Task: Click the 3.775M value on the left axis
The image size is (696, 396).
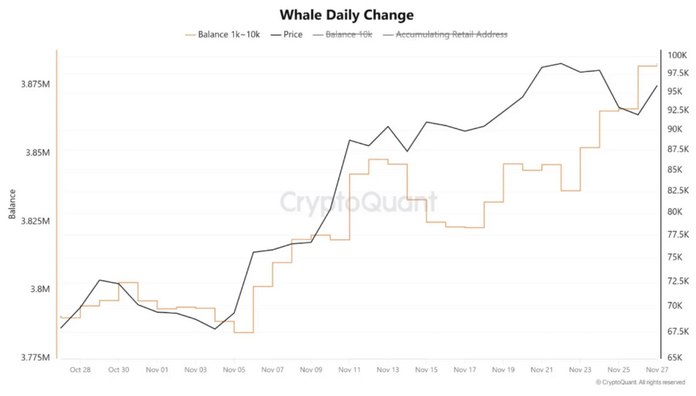Action: pos(35,357)
